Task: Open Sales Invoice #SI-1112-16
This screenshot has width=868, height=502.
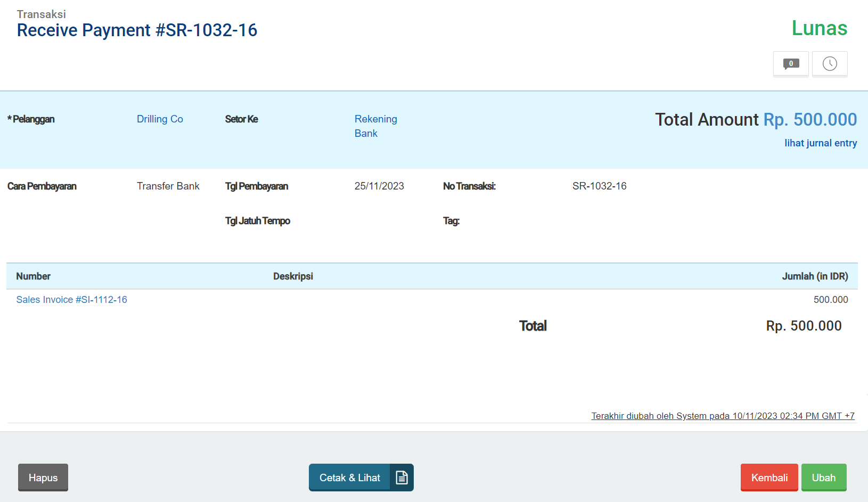Action: point(72,300)
